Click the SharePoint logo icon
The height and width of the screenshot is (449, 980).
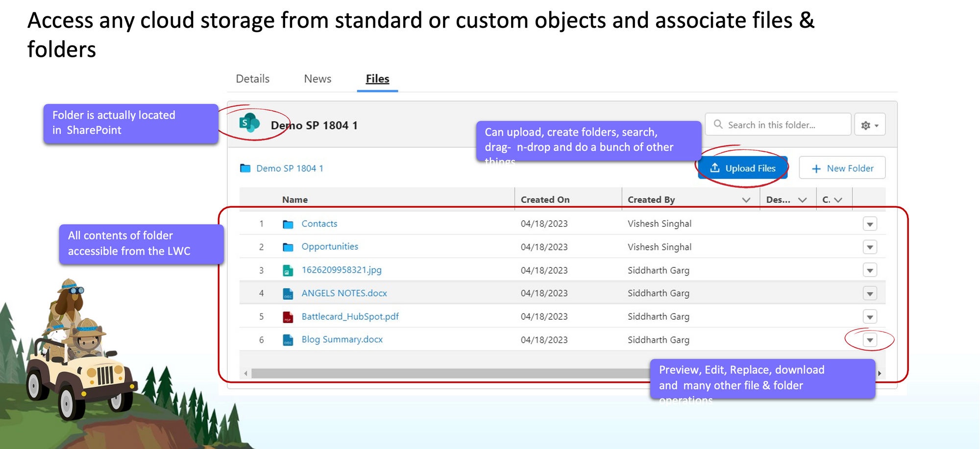coord(249,123)
